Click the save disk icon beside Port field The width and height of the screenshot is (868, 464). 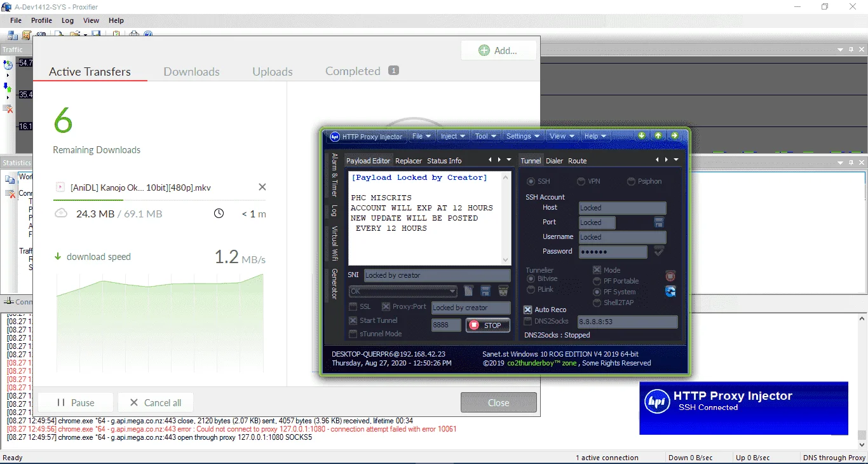click(x=659, y=222)
